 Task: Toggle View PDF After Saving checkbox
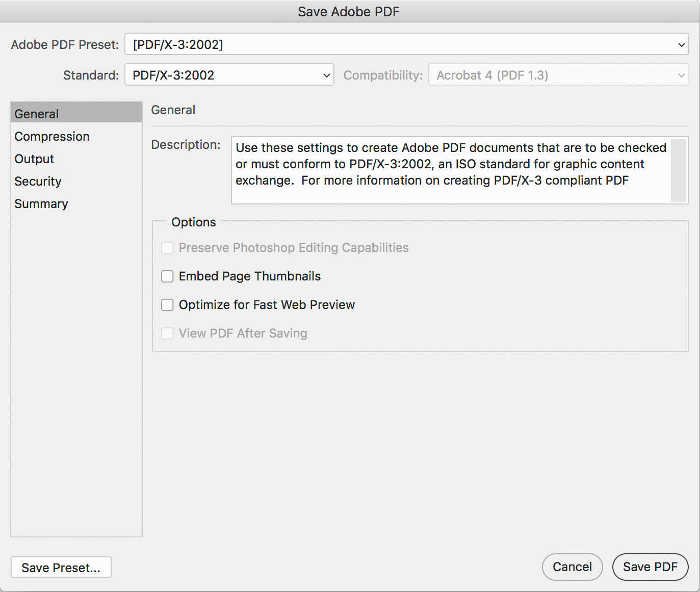tap(167, 333)
